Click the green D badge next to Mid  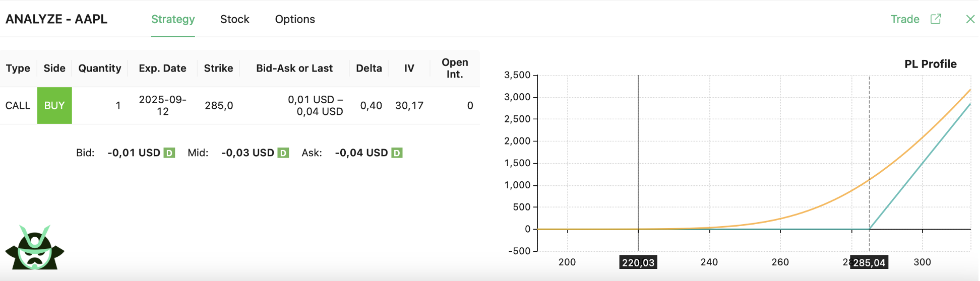[283, 153]
